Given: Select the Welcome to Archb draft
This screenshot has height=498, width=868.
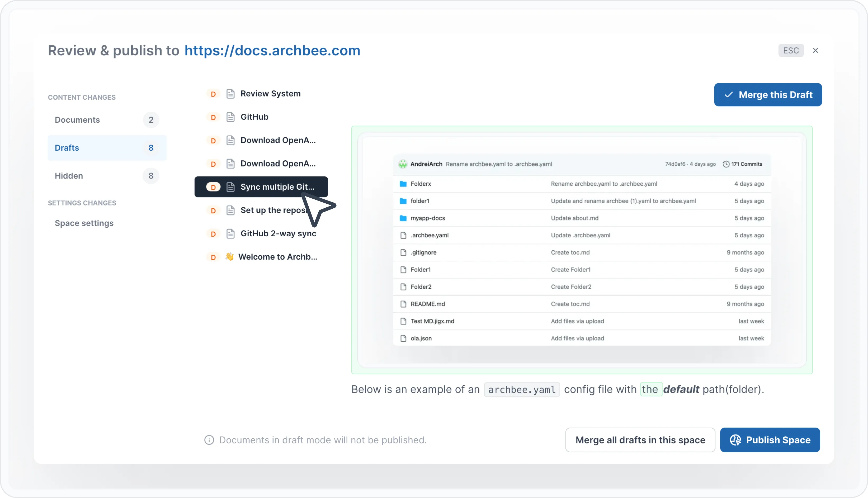Looking at the screenshot, I should click(261, 257).
